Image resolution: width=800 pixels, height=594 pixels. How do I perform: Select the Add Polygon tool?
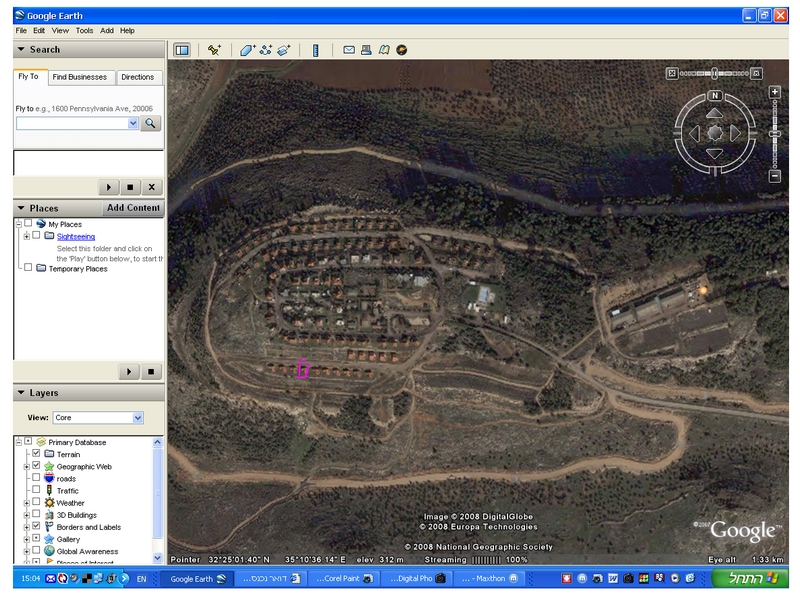click(247, 50)
